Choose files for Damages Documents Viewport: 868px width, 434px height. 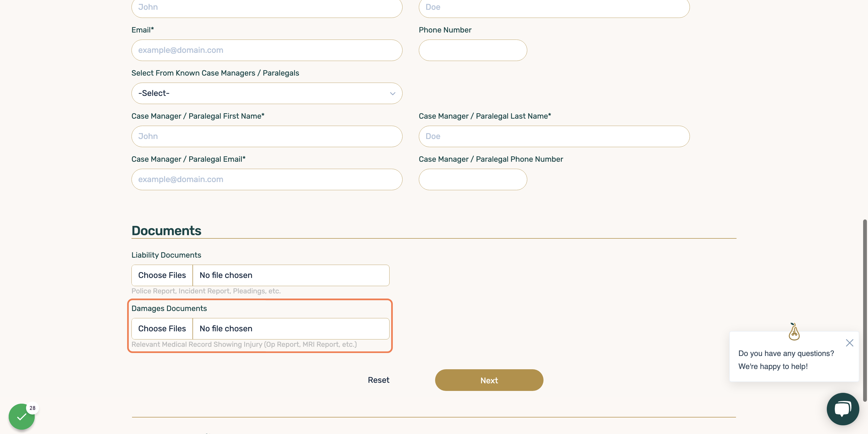coord(162,329)
